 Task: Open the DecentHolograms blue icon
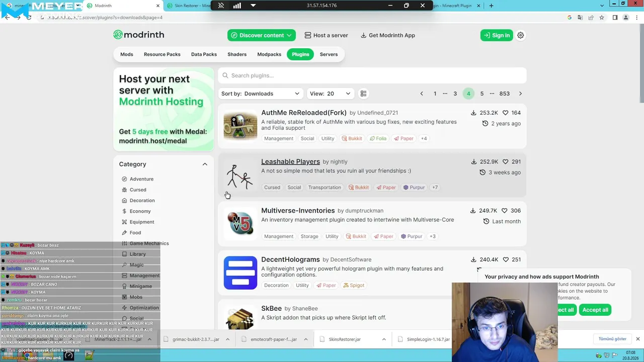click(x=240, y=273)
